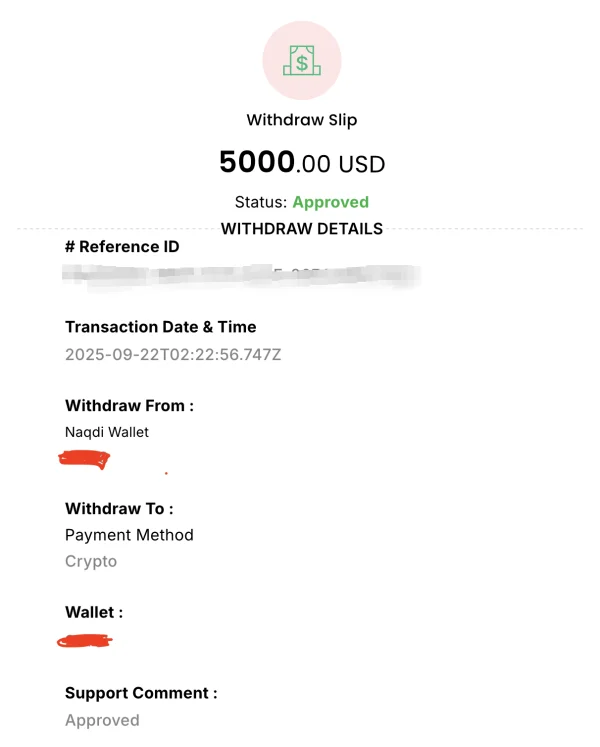This screenshot has width=600, height=747.
Task: Click the Crypto payment method value
Action: point(91,561)
